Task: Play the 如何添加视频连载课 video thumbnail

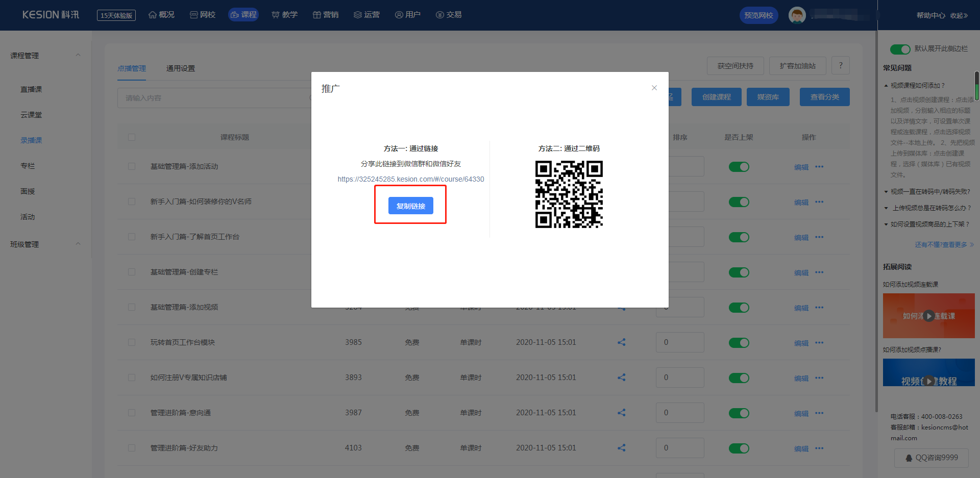Action: click(928, 316)
